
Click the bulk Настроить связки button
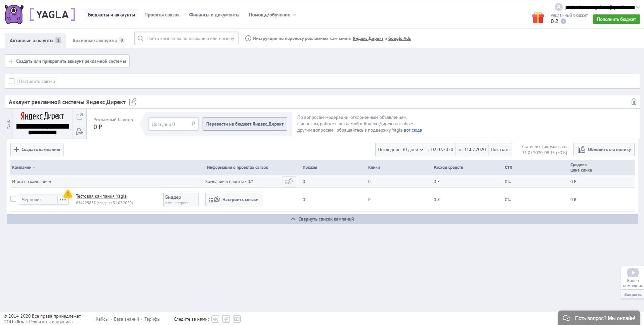(37, 81)
